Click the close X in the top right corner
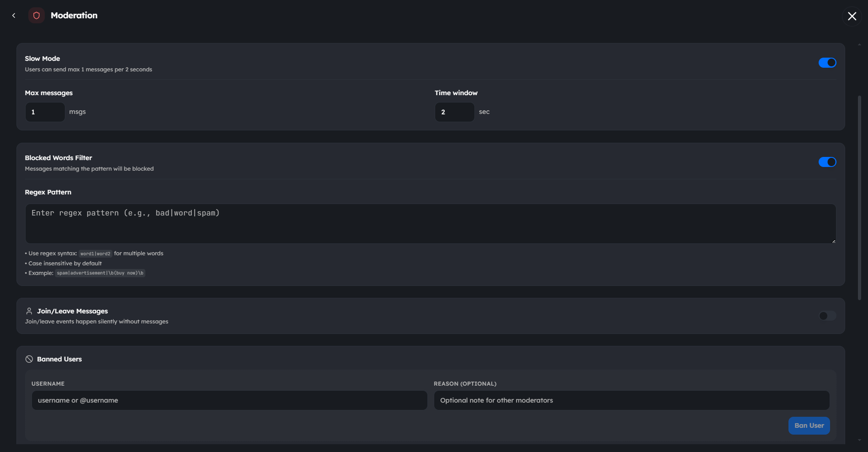The image size is (868, 452). 852,16
